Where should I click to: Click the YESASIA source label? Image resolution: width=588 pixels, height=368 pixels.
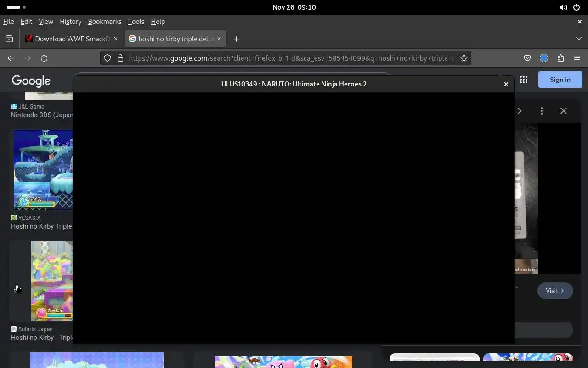point(29,218)
